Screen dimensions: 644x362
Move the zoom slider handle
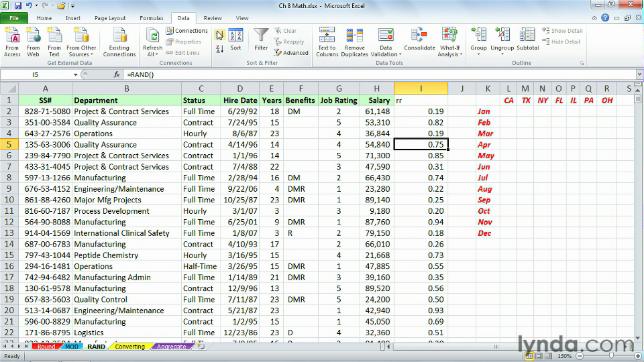[611, 356]
